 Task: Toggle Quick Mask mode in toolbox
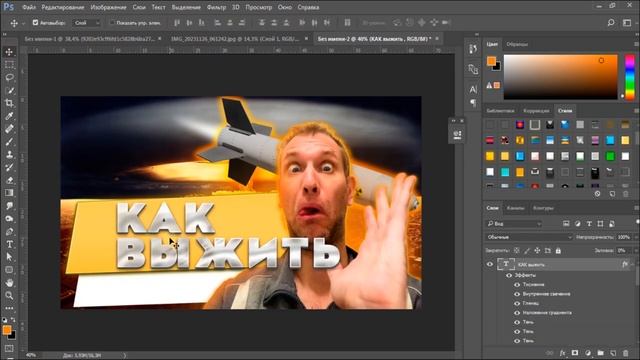pyautogui.click(x=9, y=348)
